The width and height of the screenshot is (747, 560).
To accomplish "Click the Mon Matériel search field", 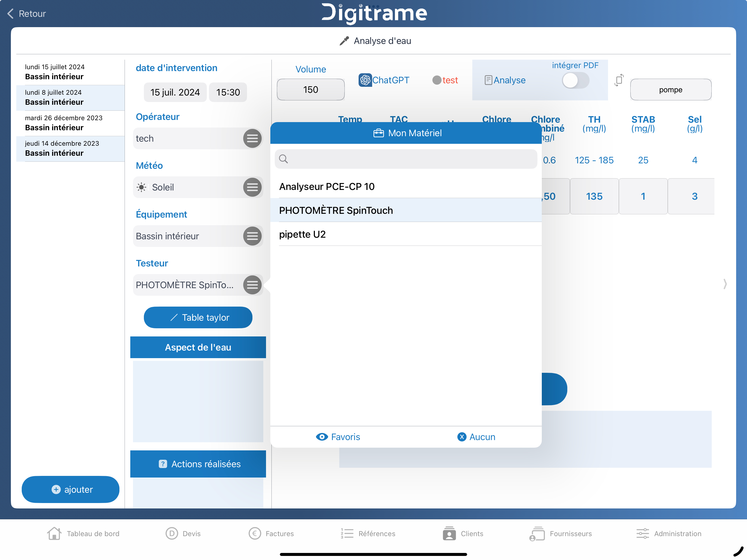I will [x=406, y=159].
